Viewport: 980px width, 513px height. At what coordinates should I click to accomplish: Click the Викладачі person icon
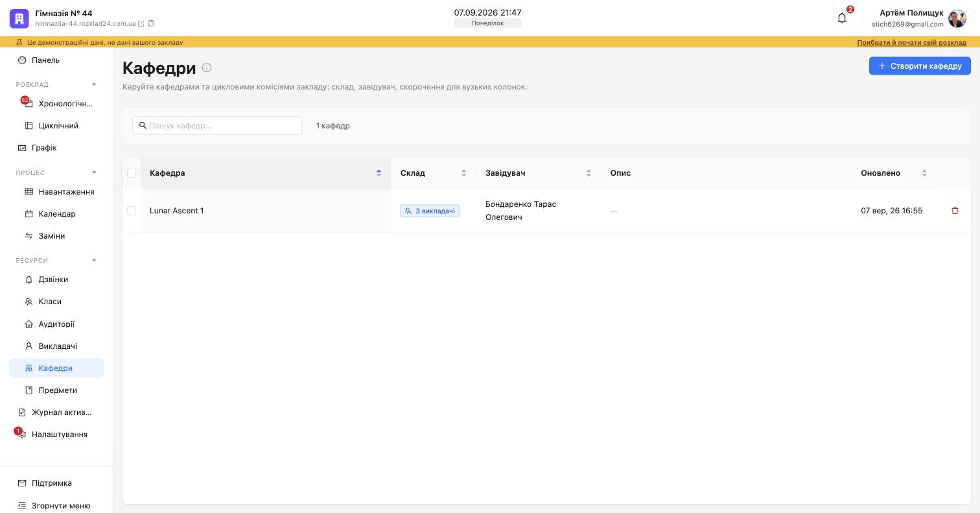coord(29,346)
